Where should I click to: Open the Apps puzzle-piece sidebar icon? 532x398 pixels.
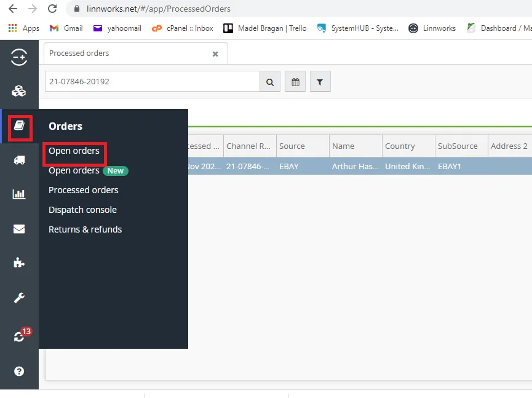[19, 263]
